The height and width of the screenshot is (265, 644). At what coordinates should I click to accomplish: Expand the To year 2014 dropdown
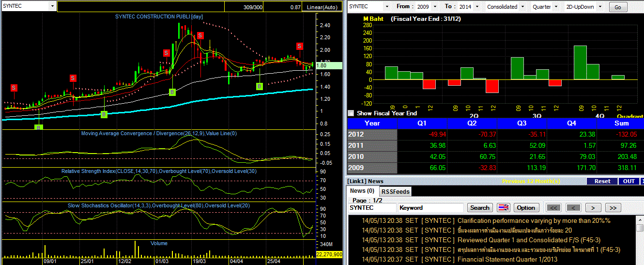click(477, 7)
